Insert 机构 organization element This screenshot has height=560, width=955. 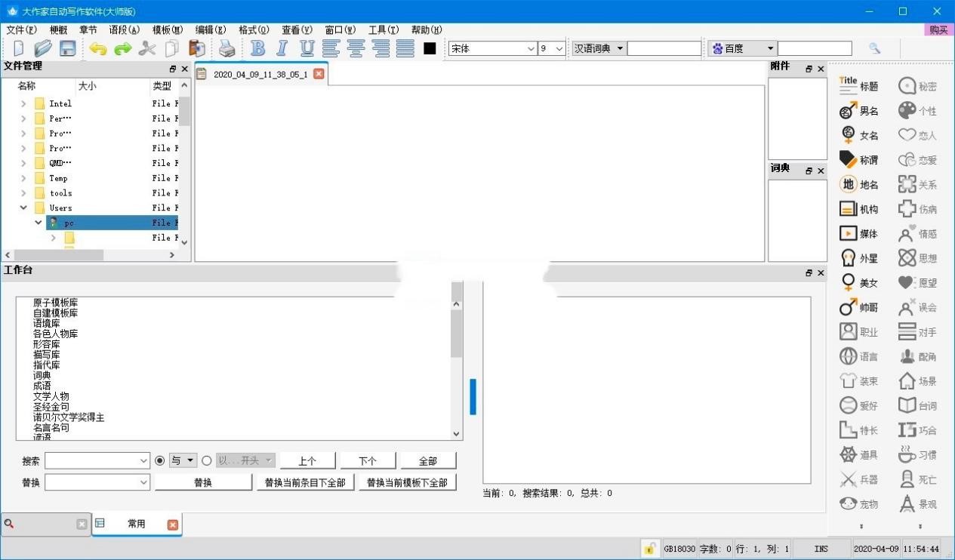point(859,209)
